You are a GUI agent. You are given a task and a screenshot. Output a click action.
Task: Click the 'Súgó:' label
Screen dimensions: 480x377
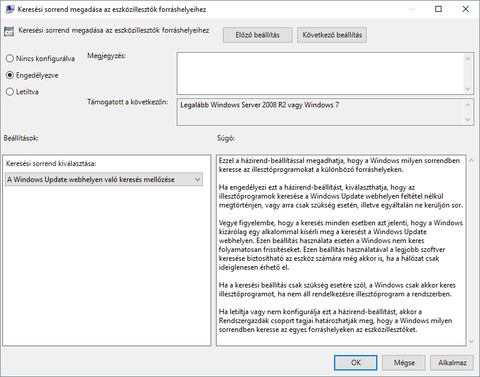226,138
